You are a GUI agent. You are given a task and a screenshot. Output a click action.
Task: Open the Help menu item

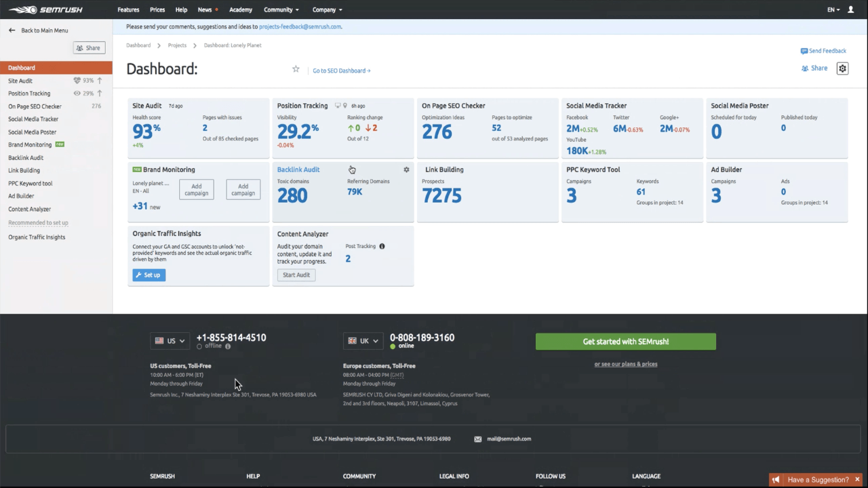click(x=181, y=10)
